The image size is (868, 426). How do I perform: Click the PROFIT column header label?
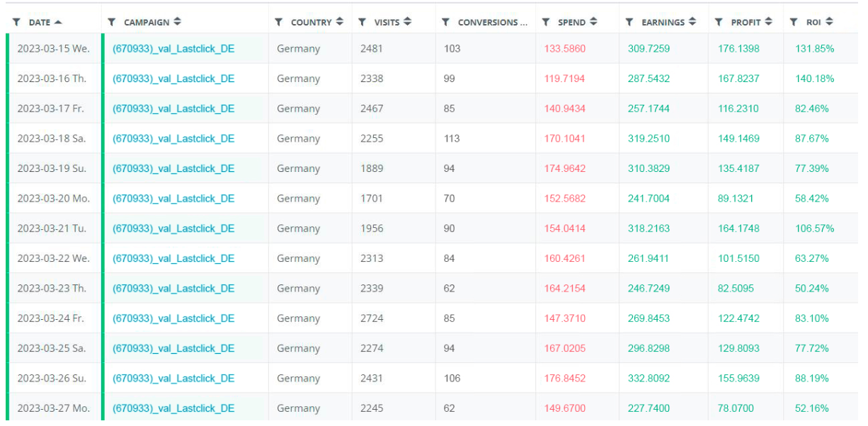point(746,23)
